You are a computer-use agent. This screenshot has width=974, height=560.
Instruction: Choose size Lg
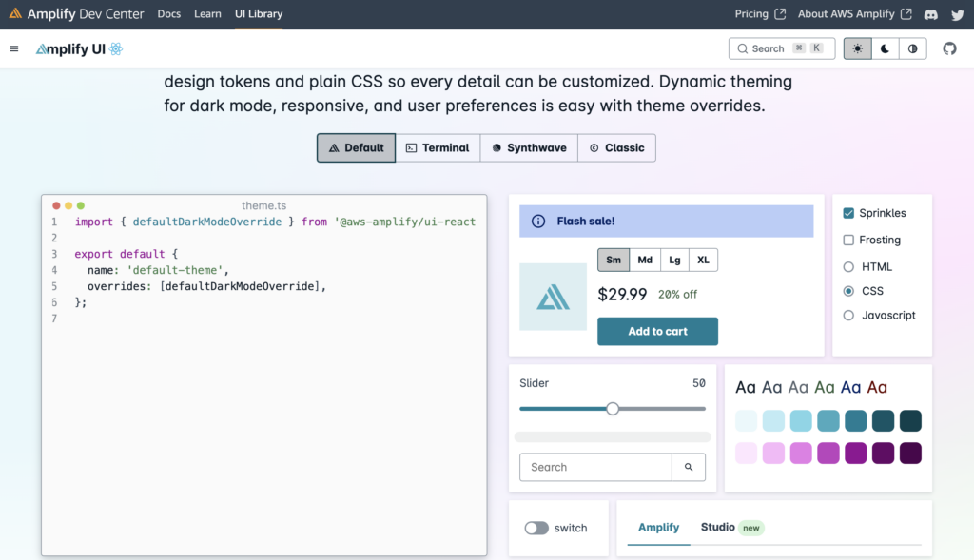pyautogui.click(x=674, y=260)
